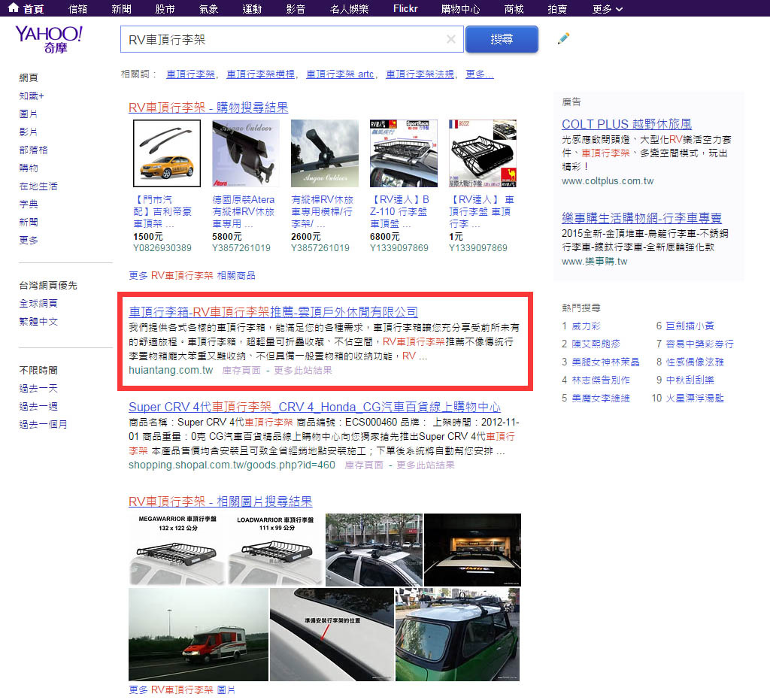
Task: Expand 更多 in left sidebar
Action: pyautogui.click(x=28, y=240)
